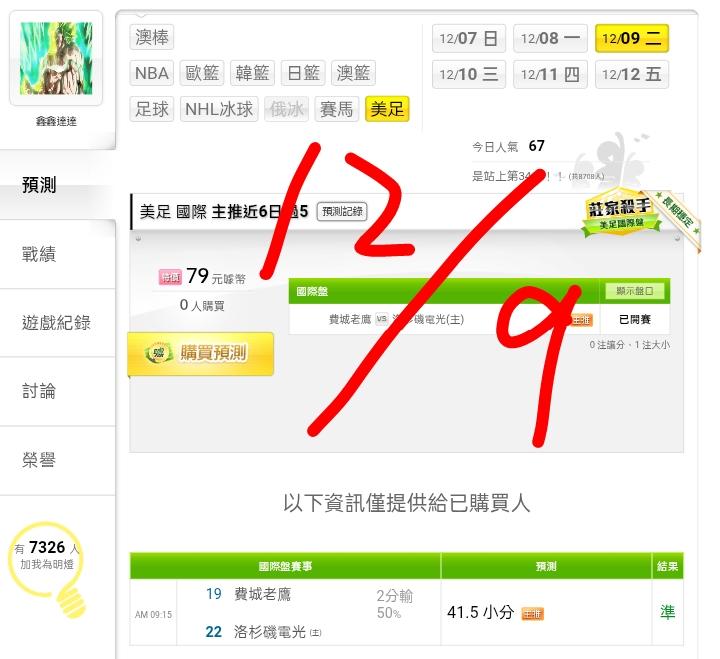Click the 莊家殺手 badge icon
Image resolution: width=720 pixels, height=659 pixels.
coord(621,211)
